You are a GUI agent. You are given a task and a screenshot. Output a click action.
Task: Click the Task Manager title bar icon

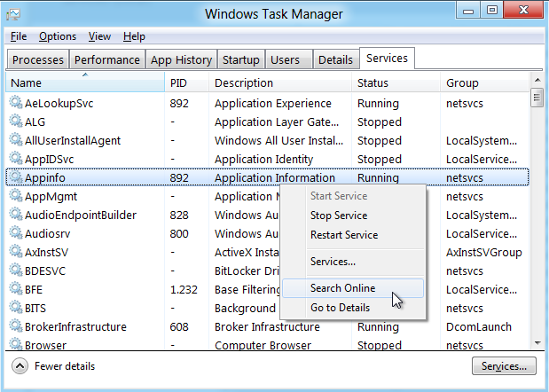13,14
